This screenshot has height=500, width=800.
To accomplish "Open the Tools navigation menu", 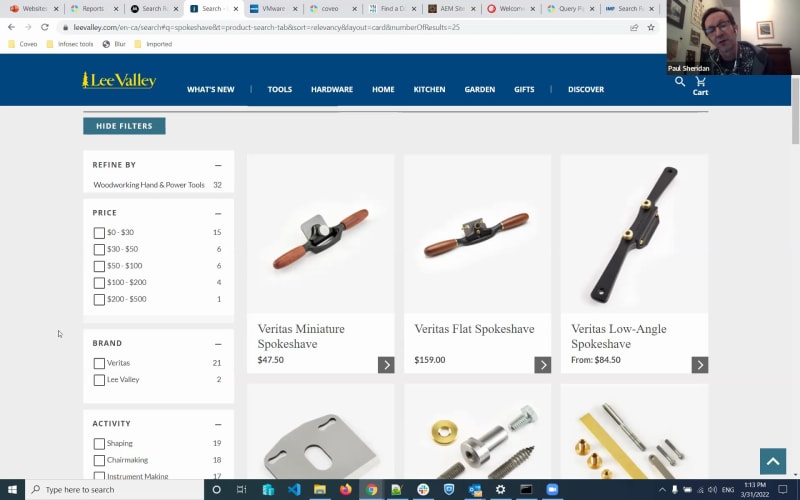I will [280, 89].
